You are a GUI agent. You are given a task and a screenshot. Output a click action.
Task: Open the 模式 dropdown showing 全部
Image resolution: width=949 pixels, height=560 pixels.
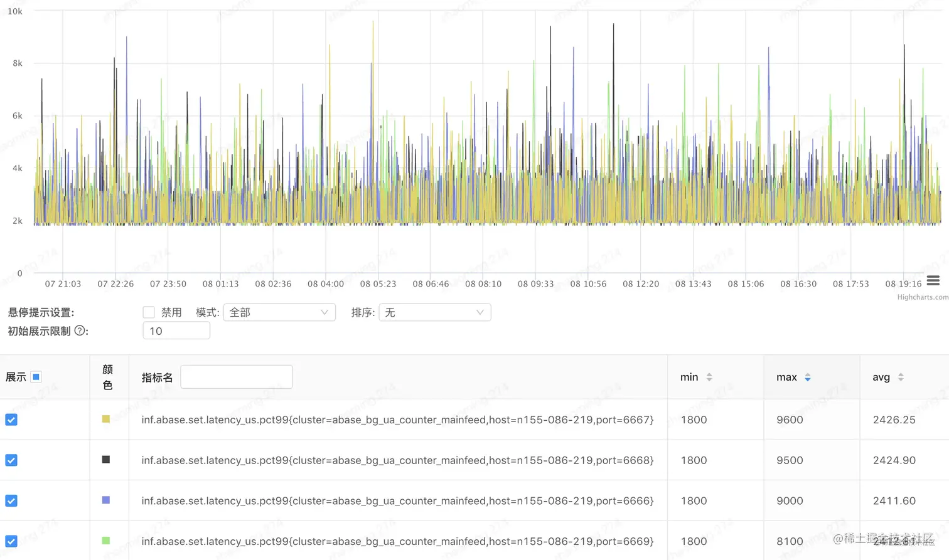tap(279, 312)
